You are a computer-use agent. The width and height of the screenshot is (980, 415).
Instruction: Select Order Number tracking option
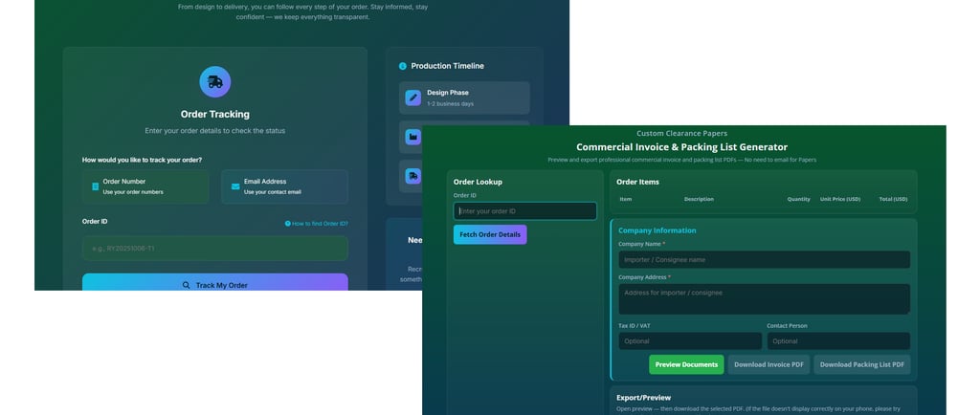(145, 186)
